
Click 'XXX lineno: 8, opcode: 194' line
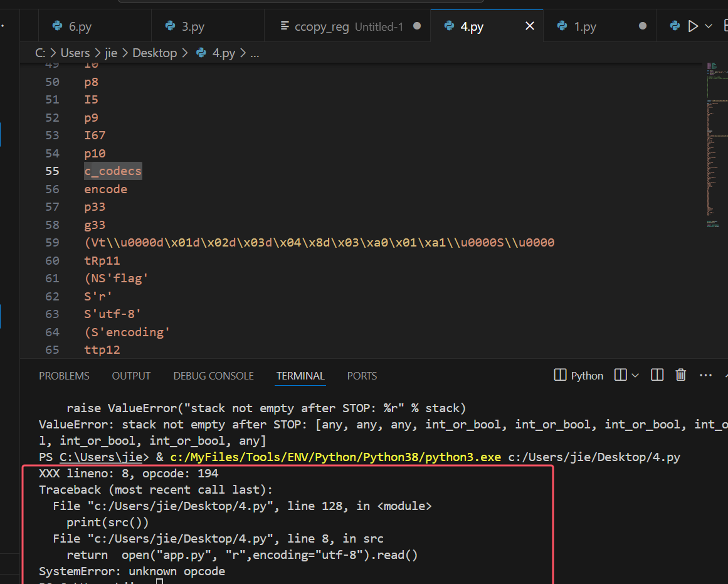[129, 474]
